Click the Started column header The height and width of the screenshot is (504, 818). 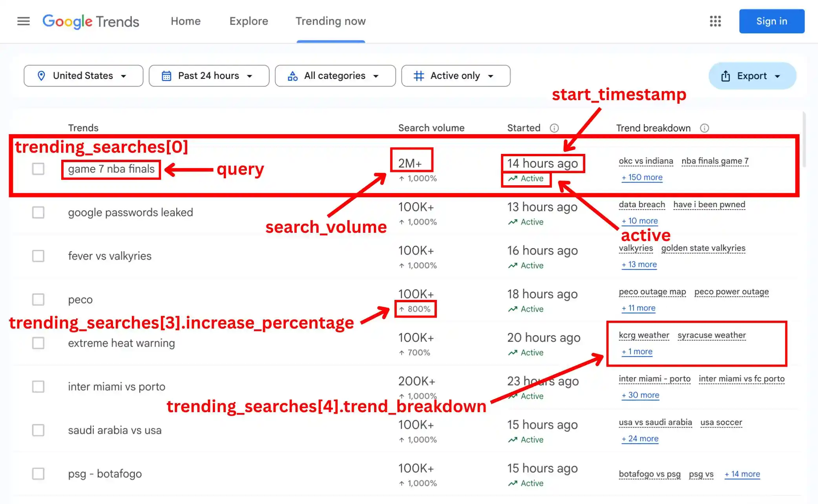point(524,128)
